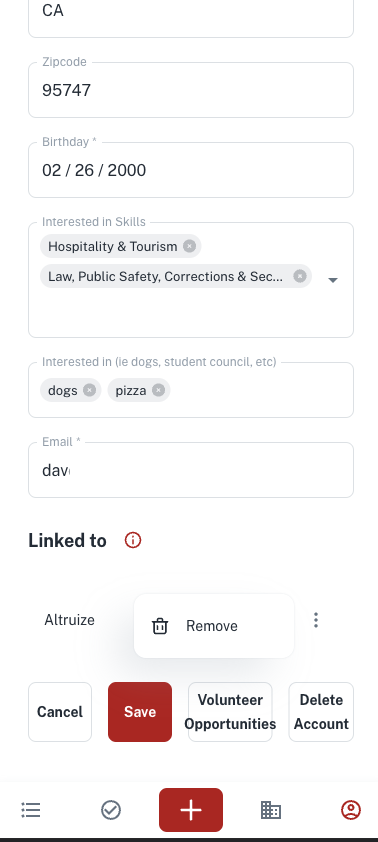Remove the Hospitality & Tourism skill chip
The image size is (378, 842).
pos(190,246)
